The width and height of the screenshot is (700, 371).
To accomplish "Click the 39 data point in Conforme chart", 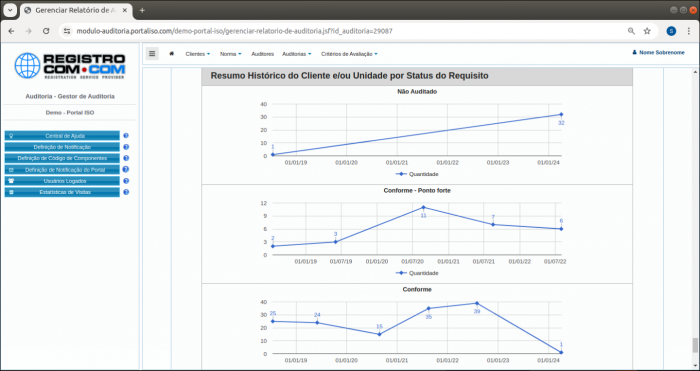I will click(477, 303).
